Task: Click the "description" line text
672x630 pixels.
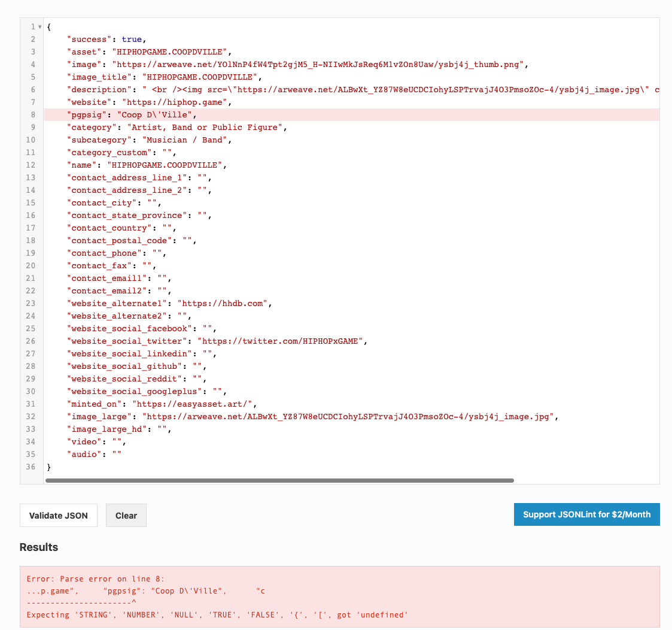Action: pos(363,90)
